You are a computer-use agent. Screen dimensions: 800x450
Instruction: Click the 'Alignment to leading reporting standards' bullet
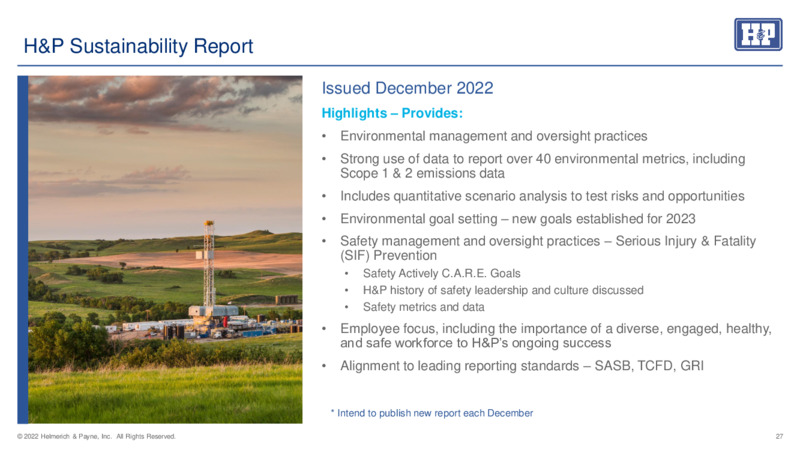pos(521,366)
